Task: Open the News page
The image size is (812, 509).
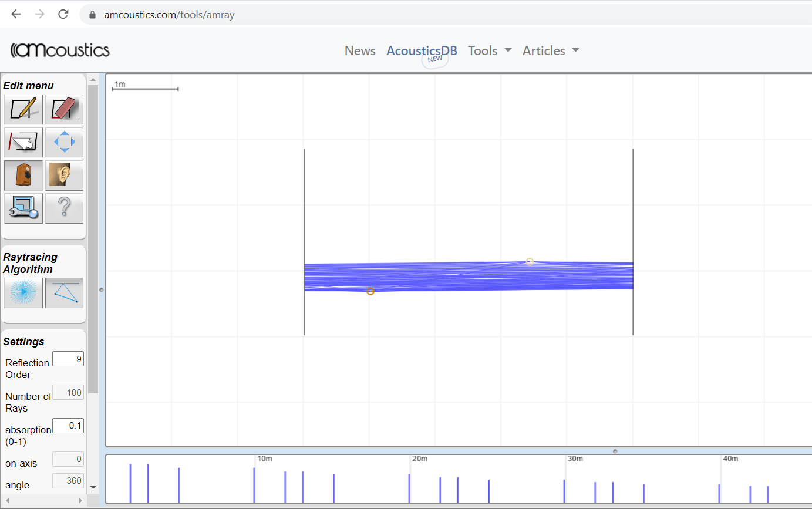Action: (x=360, y=51)
